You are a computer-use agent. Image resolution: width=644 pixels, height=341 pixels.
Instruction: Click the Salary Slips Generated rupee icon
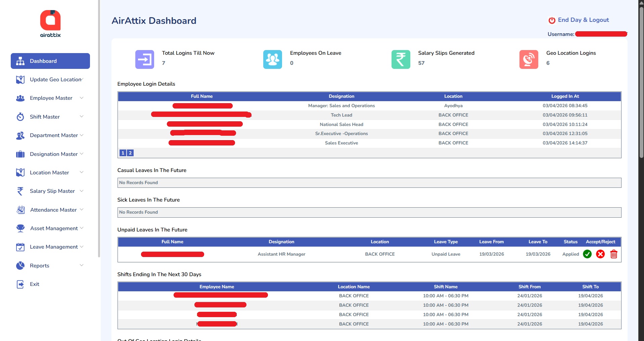pos(401,59)
